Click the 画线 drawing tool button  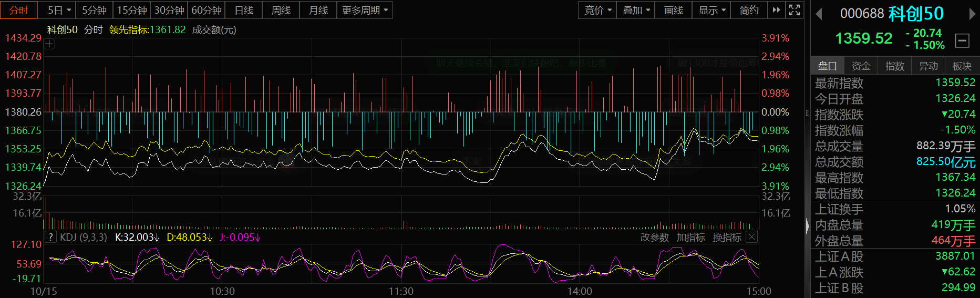pyautogui.click(x=674, y=10)
